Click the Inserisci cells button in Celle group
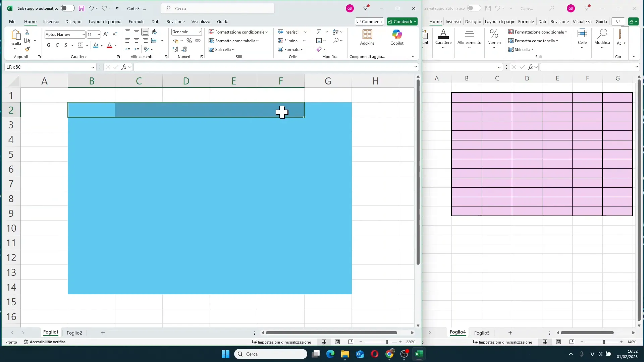The height and width of the screenshot is (362, 644). [288, 32]
